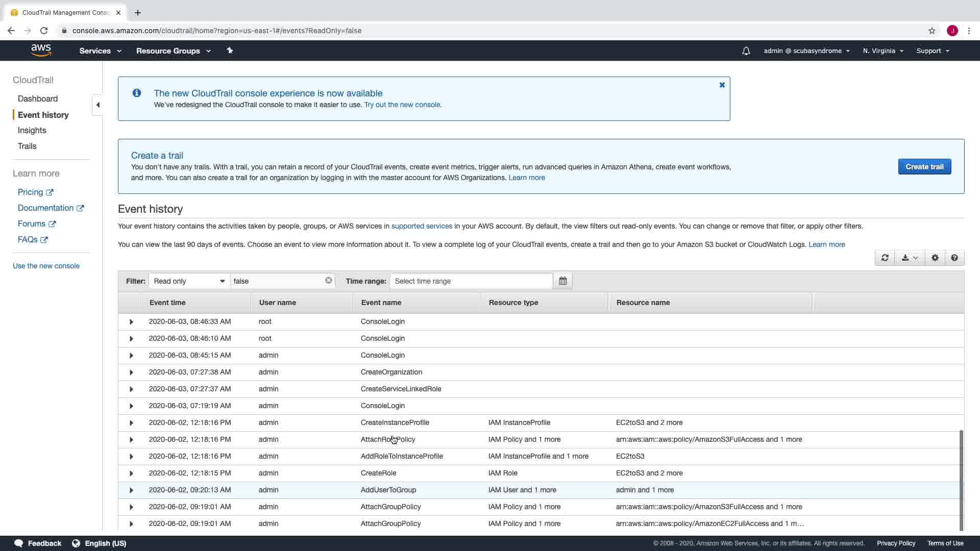This screenshot has width=980, height=551.
Task: Open the N. Virginia region dropdown
Action: 883,51
